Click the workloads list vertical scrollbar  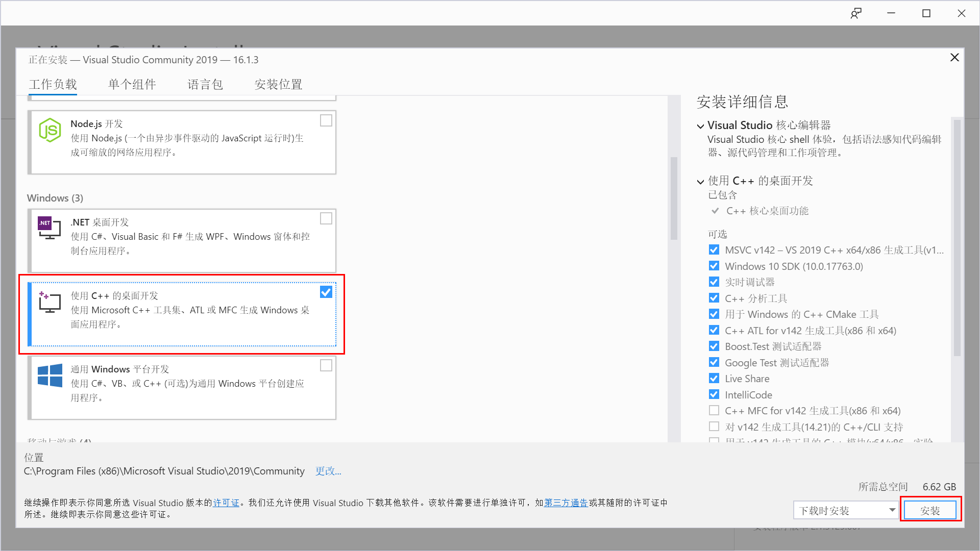coord(674,199)
